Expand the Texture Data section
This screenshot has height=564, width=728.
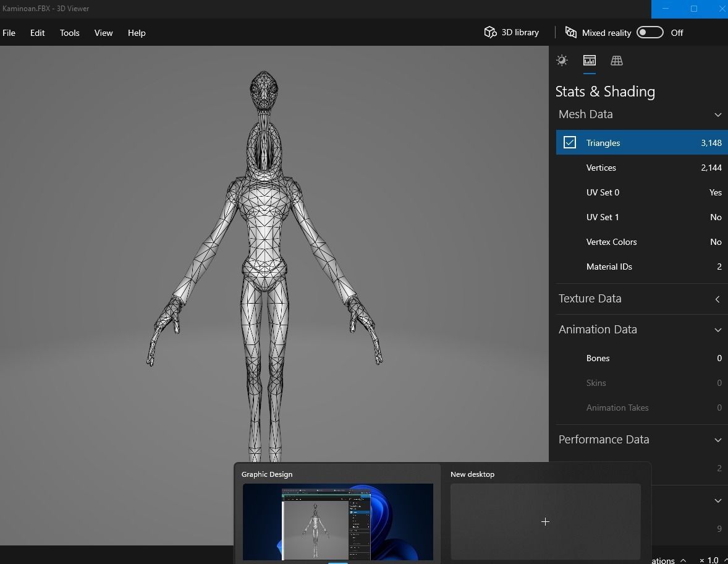(x=717, y=299)
